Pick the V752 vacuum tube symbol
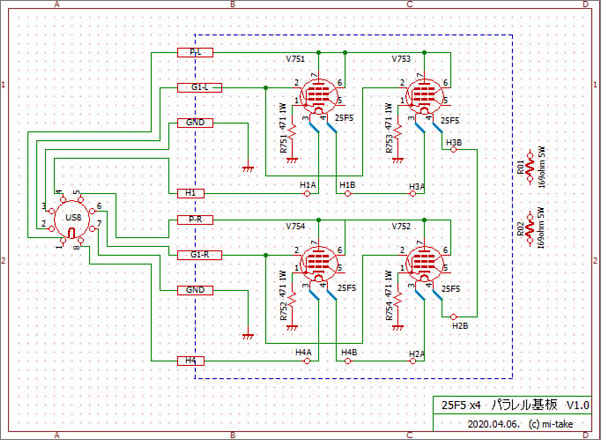This screenshot has height=440, width=601. 422,265
